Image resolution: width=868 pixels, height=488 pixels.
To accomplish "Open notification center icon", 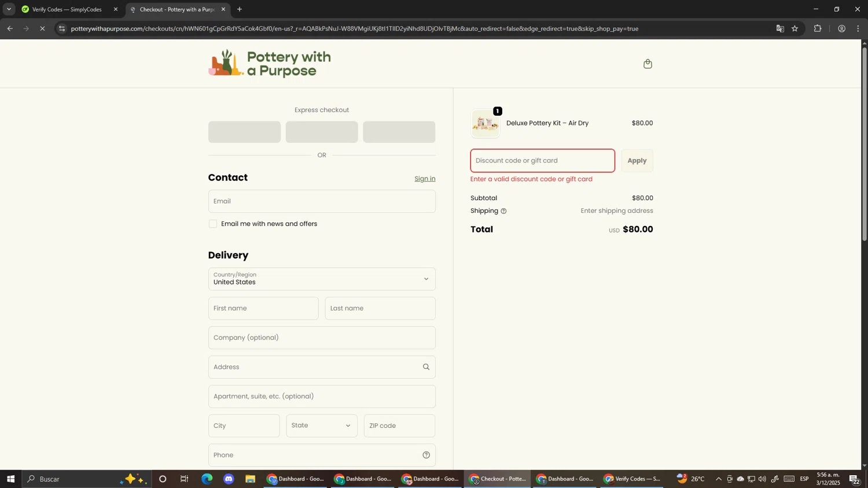I will tap(855, 479).
